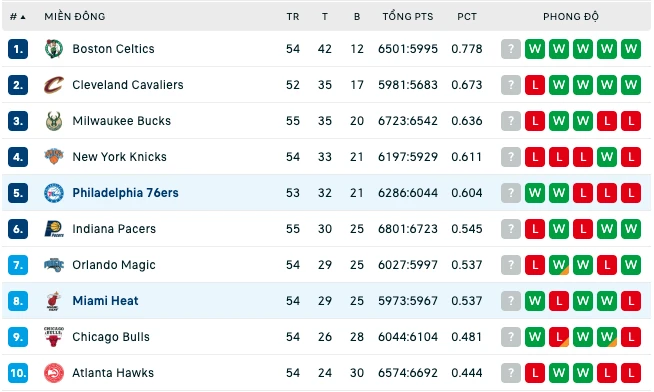Click the Cavaliers red L form badge
Screen dimensions: 654x392
(535, 85)
